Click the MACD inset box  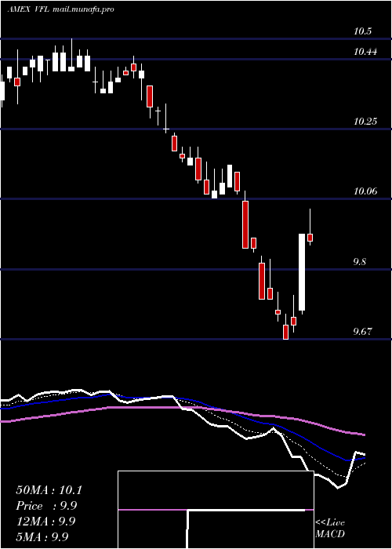pos(216,510)
